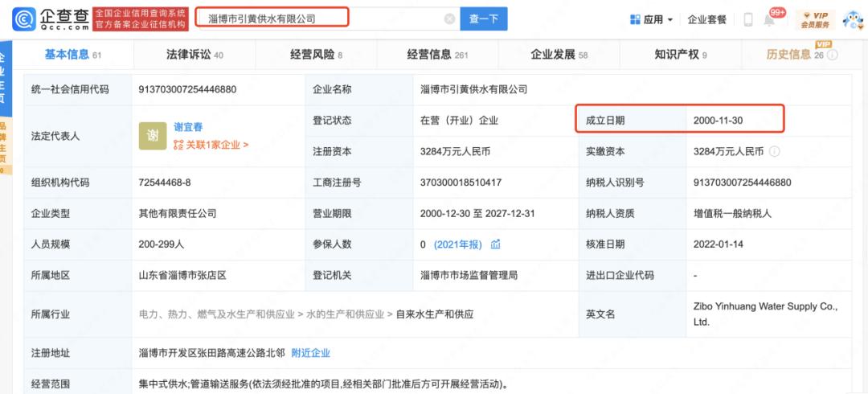Switch to the 知识产权 tab

(x=681, y=55)
